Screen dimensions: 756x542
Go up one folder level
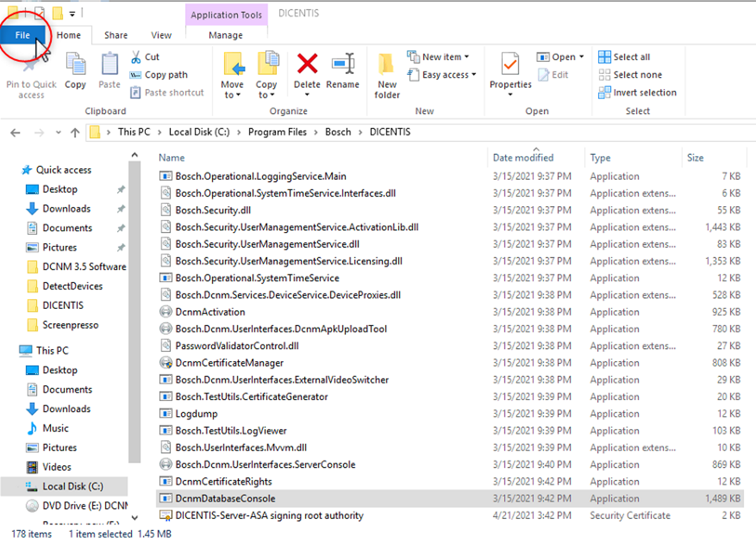pos(75,133)
